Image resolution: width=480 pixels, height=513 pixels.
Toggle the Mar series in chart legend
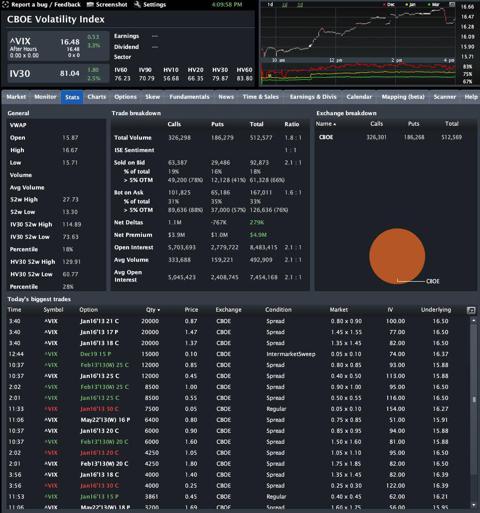[x=434, y=5]
